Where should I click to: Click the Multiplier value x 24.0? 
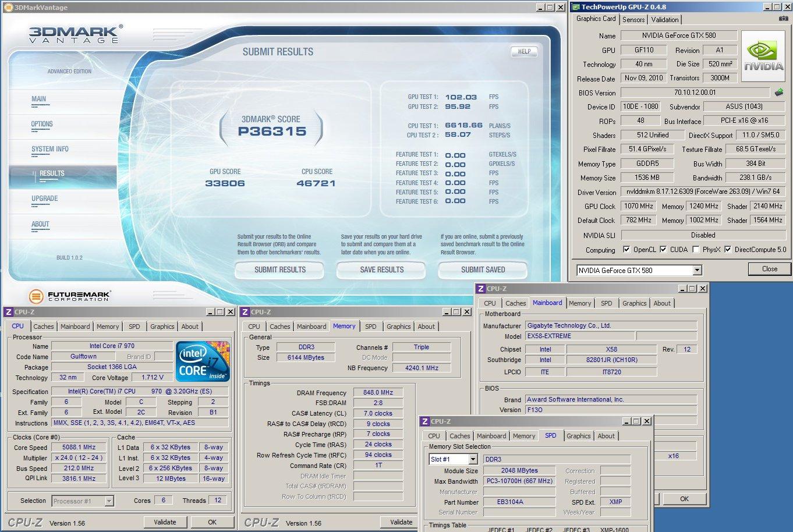pos(79,458)
